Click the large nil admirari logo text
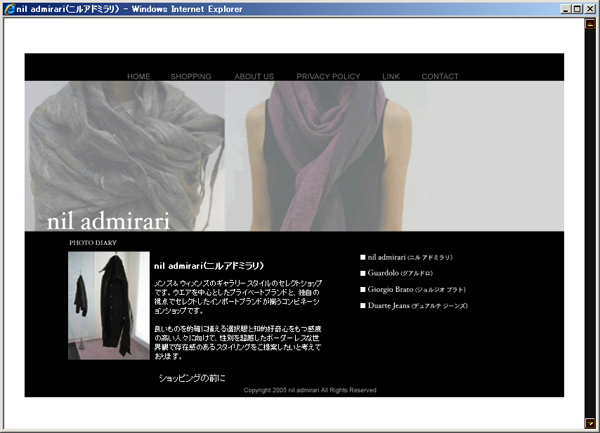600x433 pixels. pos(108,221)
